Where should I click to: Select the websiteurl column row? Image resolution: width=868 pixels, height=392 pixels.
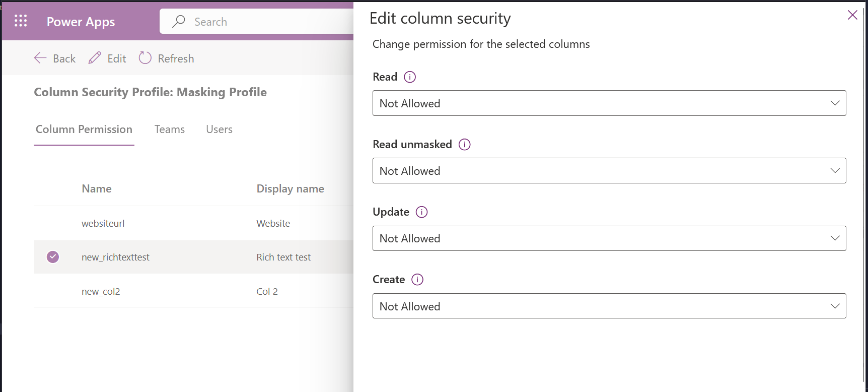103,223
